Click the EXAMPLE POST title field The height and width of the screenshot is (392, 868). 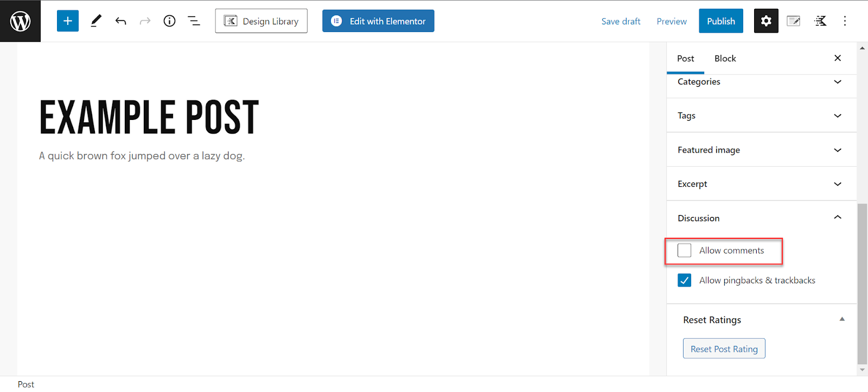[x=149, y=117]
